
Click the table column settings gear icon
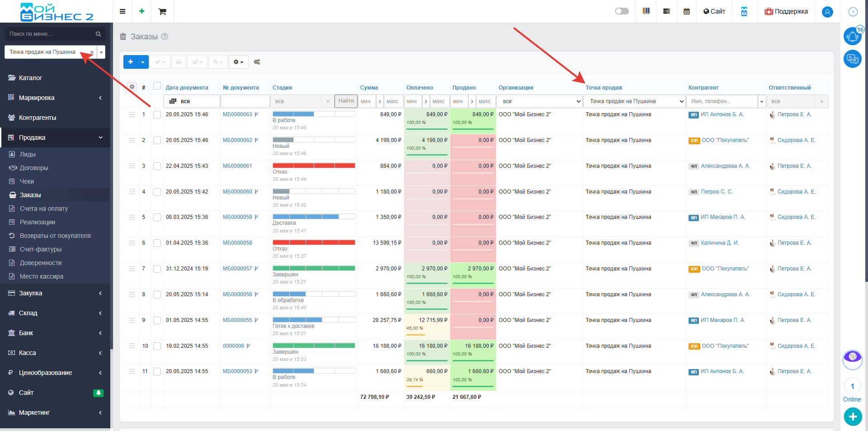point(132,87)
